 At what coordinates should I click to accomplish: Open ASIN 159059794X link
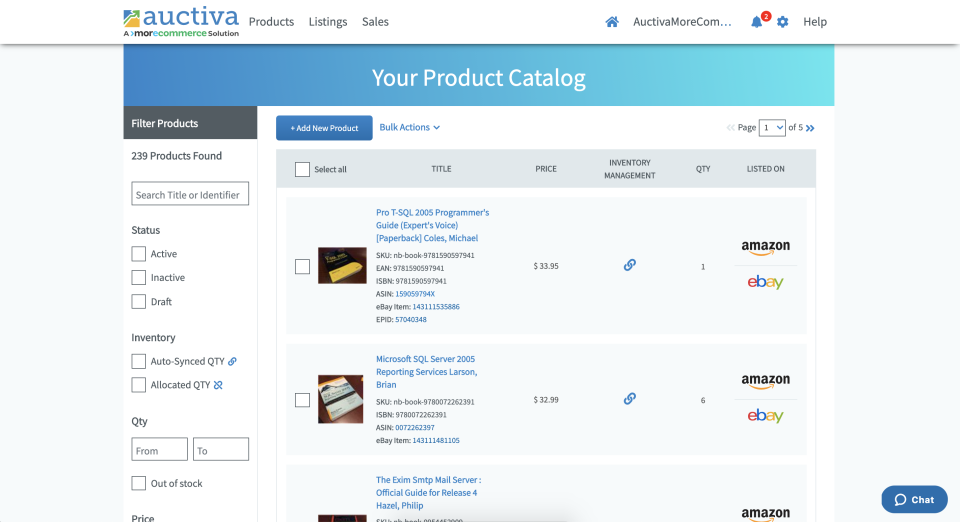(x=415, y=294)
